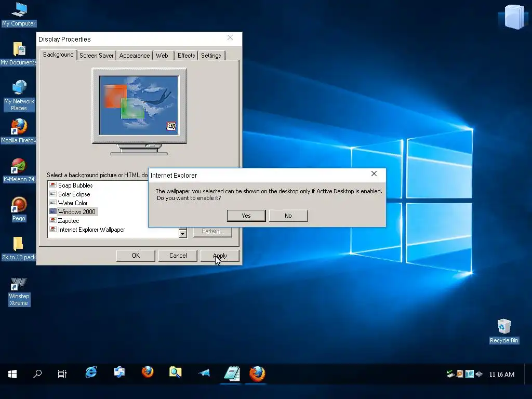
Task: Switch to the running large Firefox taskbar icon
Action: click(257, 374)
